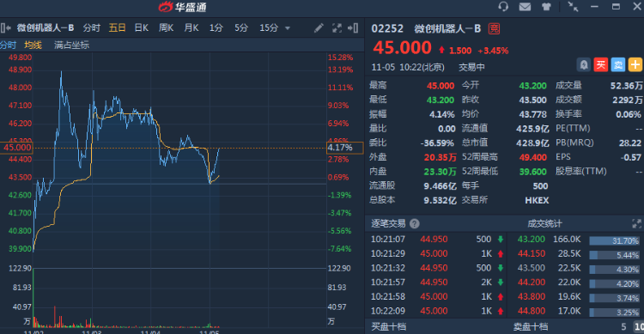The height and width of the screenshot is (334, 644).
Task: Toggle the 分时 line display
Action: pyautogui.click(x=8, y=46)
